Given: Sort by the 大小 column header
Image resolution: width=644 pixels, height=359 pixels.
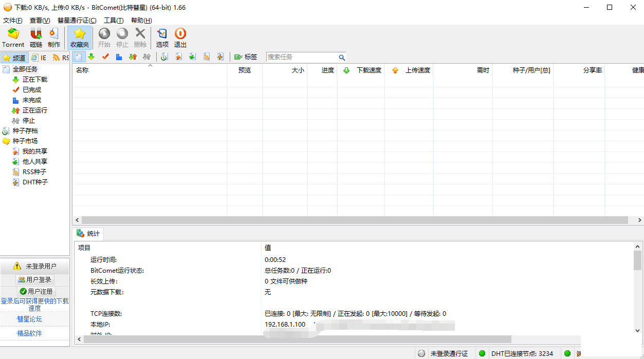Looking at the screenshot, I should (x=285, y=70).
